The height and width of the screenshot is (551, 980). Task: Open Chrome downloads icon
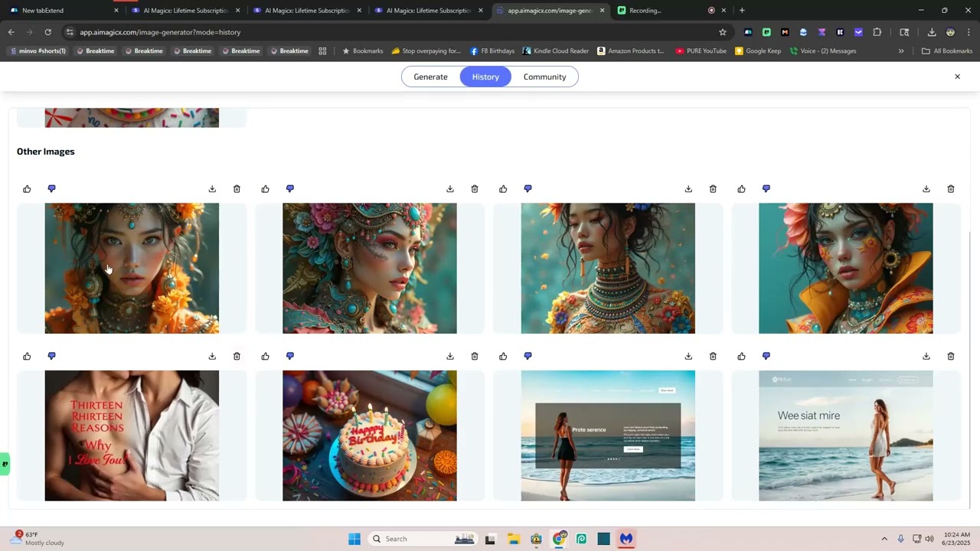(x=932, y=32)
